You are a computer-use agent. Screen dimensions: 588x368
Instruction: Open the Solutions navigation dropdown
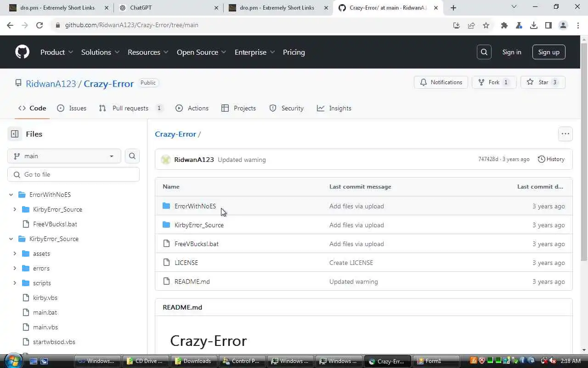tap(100, 52)
